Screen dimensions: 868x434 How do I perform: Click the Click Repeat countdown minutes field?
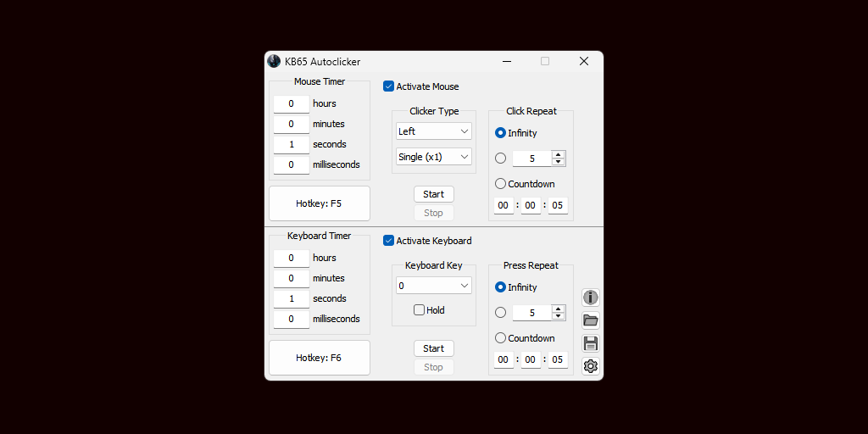531,205
